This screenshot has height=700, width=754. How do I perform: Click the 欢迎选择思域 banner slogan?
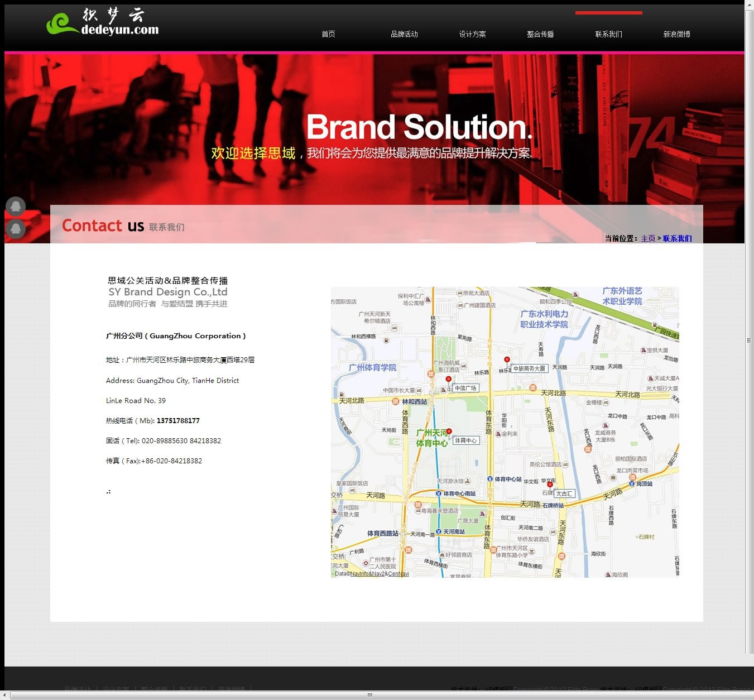coord(253,153)
